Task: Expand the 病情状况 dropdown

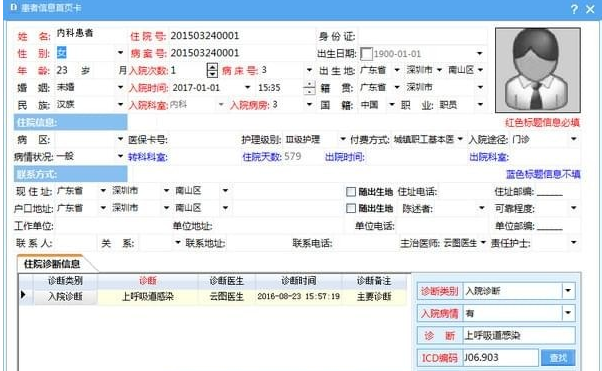Action: 121,156
